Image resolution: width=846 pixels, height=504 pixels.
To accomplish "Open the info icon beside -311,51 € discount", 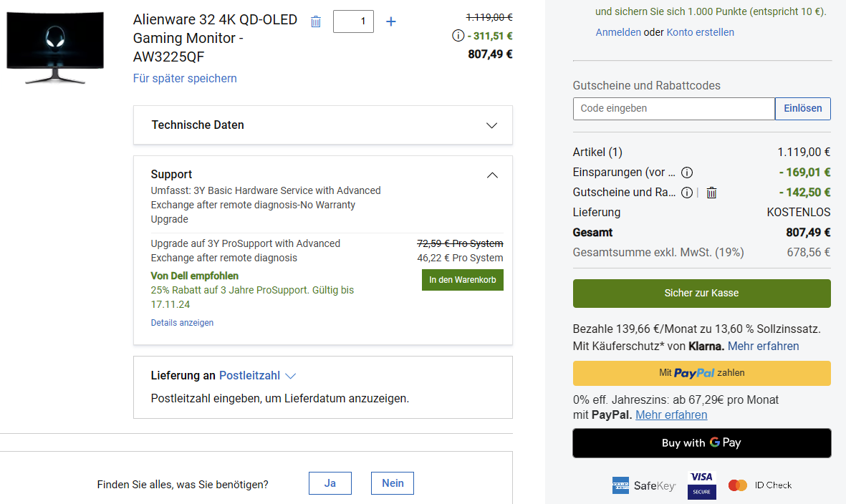I will 458,36.
